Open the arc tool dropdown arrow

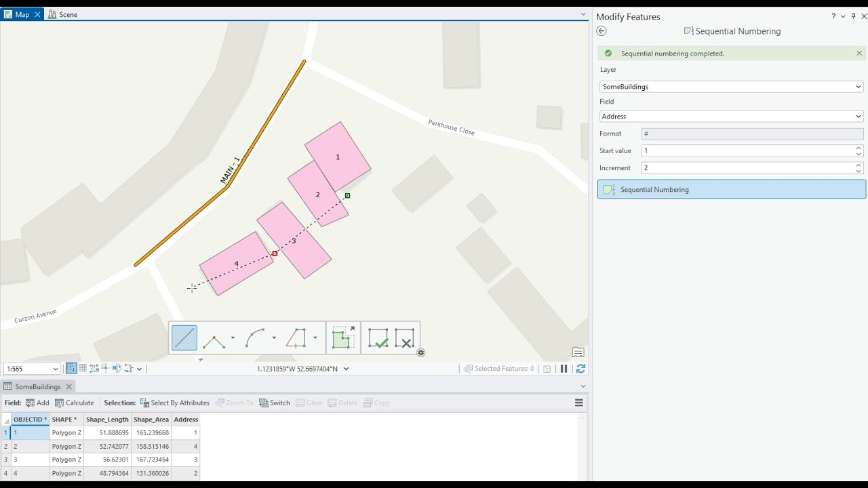pyautogui.click(x=274, y=338)
